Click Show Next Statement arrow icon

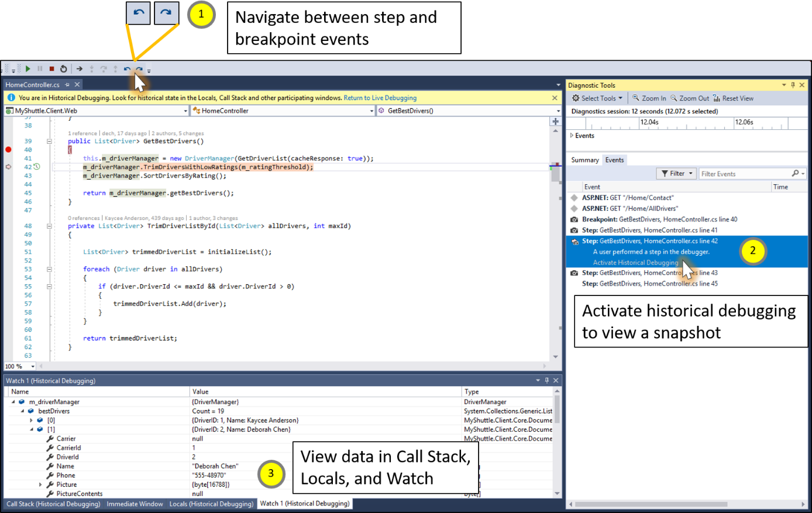[x=80, y=69]
